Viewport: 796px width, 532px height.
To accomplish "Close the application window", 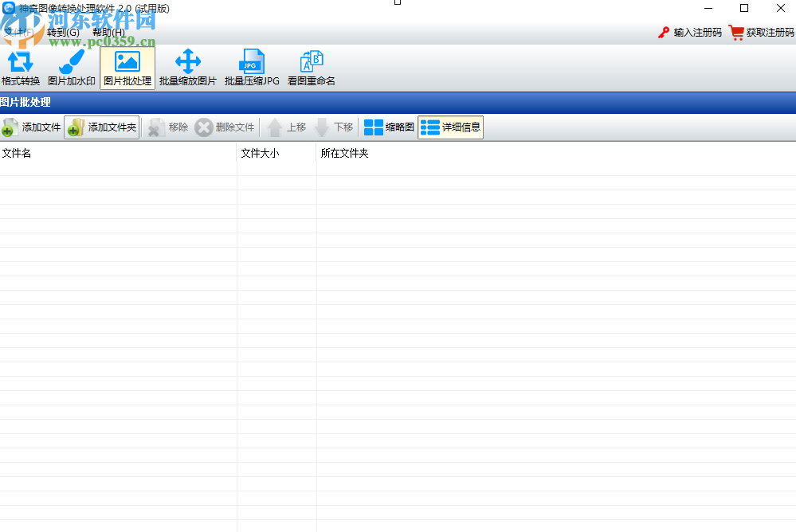I will [781, 8].
